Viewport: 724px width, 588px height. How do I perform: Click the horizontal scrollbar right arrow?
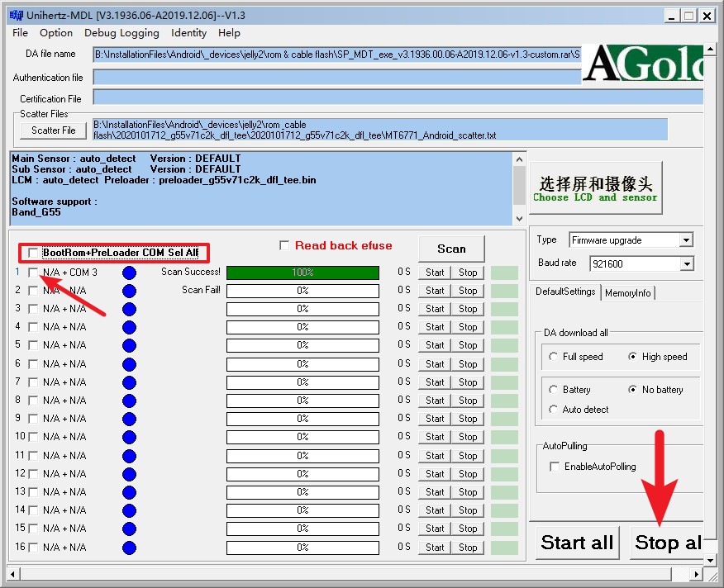[696, 575]
